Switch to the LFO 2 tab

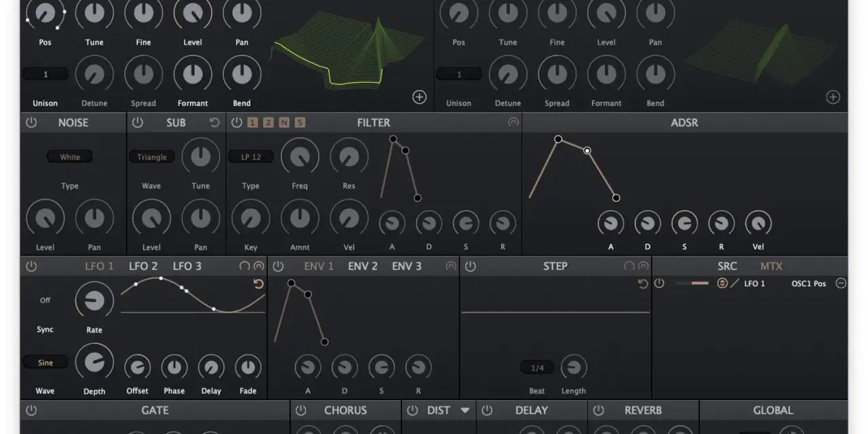pos(143,267)
